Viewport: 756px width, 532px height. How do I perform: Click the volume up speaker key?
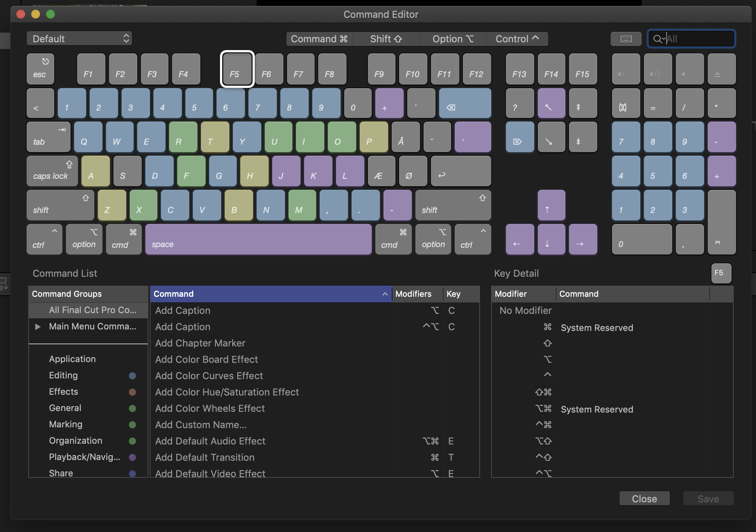[657, 69]
